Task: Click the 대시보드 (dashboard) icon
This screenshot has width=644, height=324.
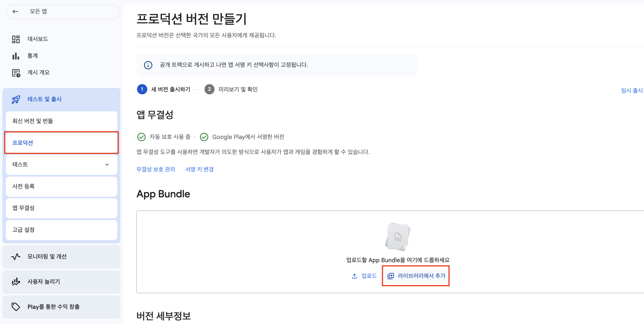Action: [x=16, y=39]
